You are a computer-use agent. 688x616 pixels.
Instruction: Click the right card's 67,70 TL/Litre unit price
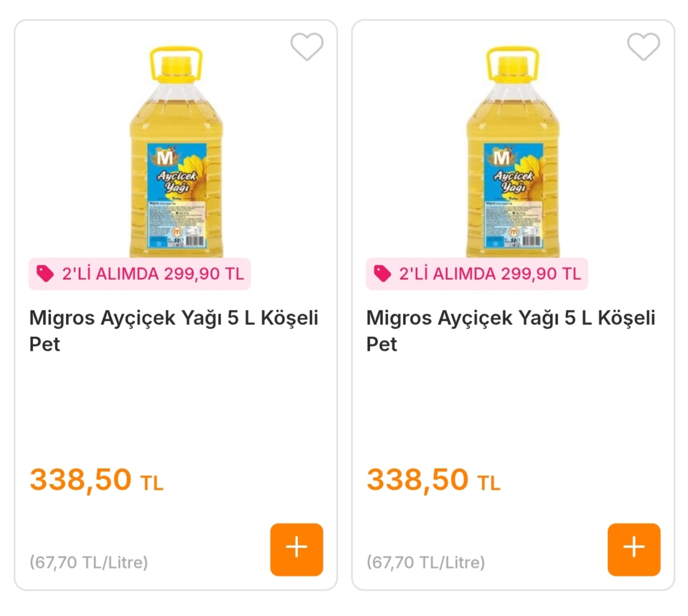tap(426, 563)
